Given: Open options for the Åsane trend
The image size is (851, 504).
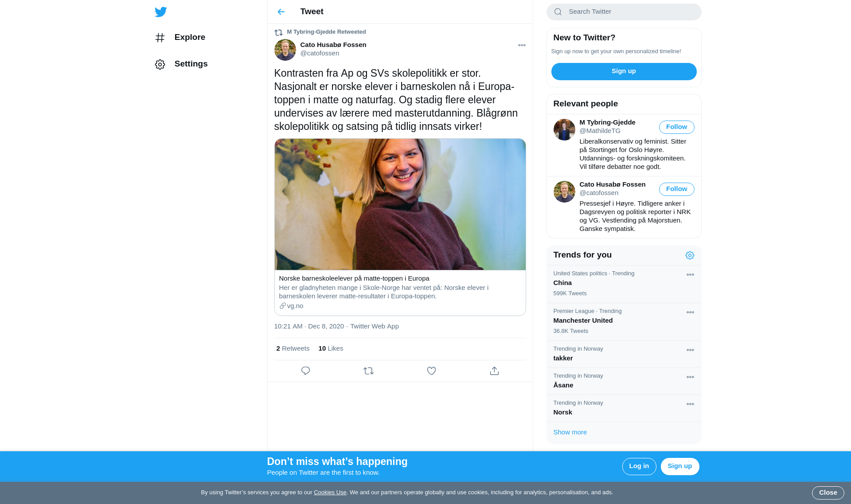Looking at the screenshot, I should click(x=690, y=377).
